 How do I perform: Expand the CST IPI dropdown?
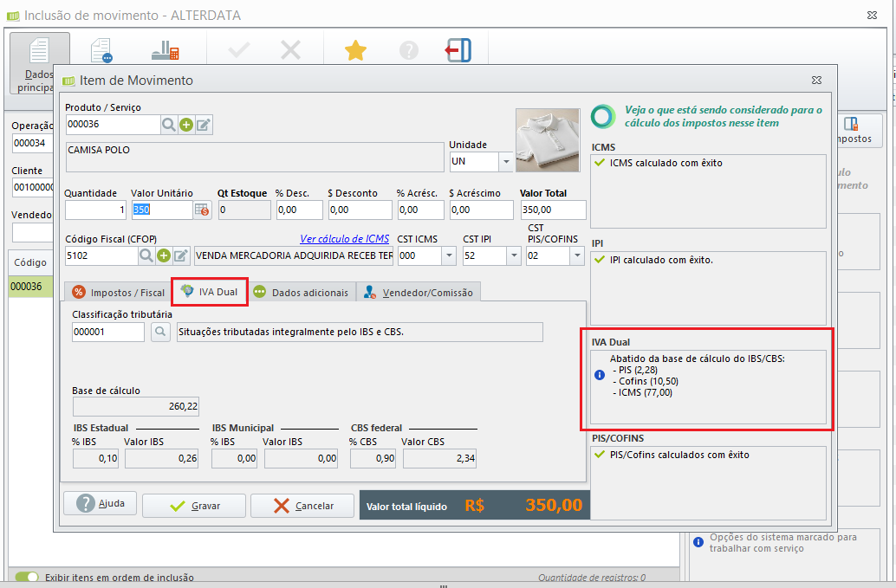(513, 255)
